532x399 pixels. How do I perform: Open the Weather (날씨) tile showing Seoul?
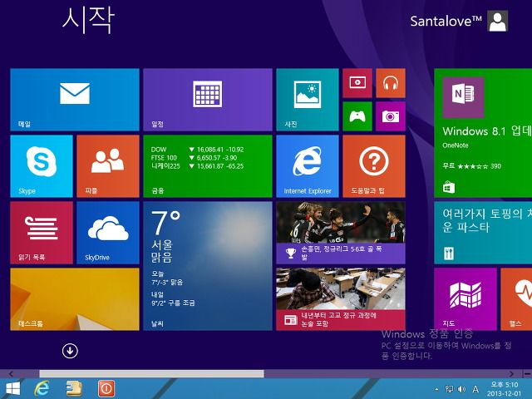click(208, 266)
